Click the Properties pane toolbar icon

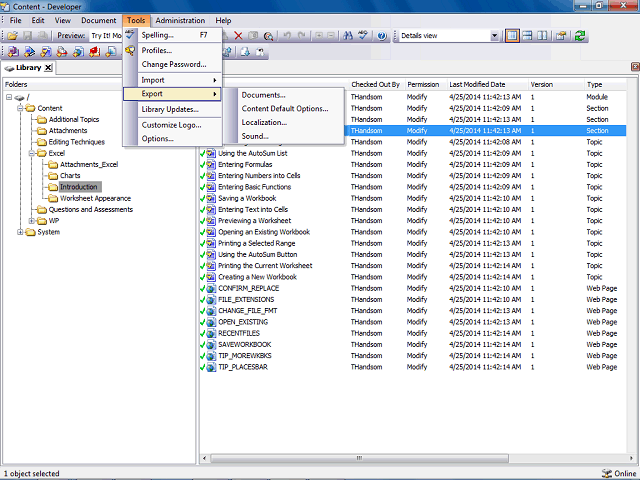(x=561, y=36)
